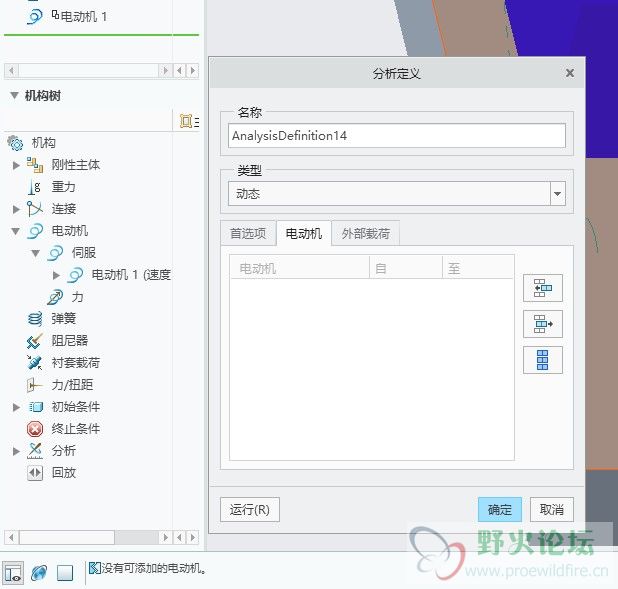Collapse the 电动机 tree node
The height and width of the screenshot is (589, 618).
pyautogui.click(x=16, y=231)
